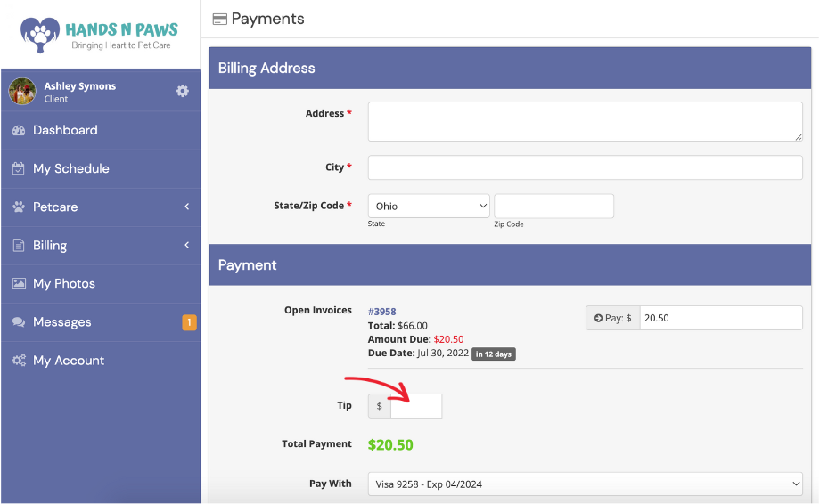Click the Petcare paw icon
820x504 pixels.
(19, 207)
